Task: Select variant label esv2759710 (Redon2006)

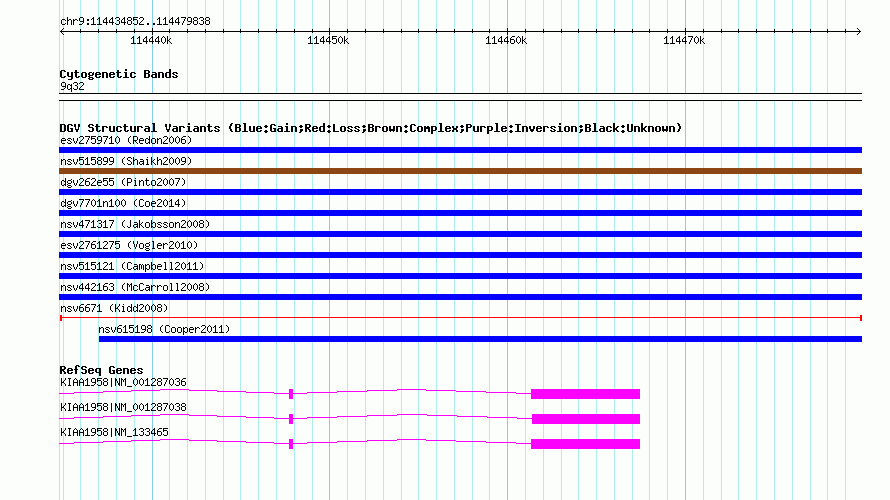Action: 126,140
